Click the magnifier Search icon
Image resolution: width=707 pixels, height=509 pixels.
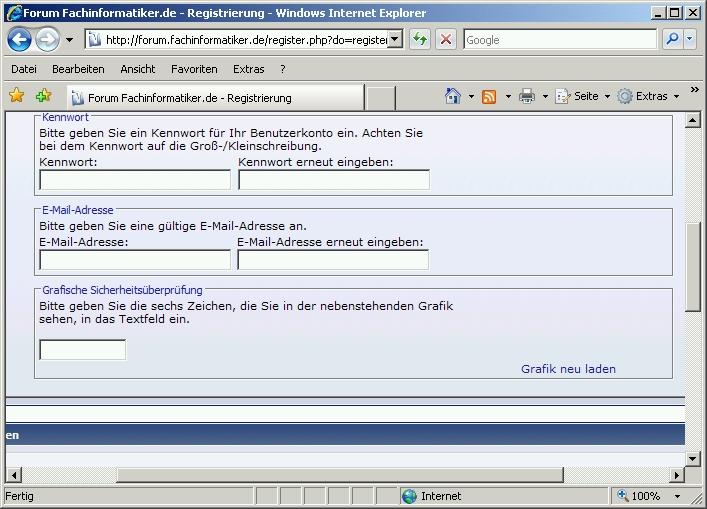[x=672, y=40]
